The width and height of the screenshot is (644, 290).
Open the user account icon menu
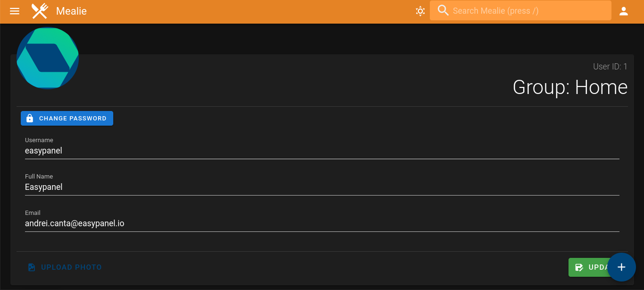(x=624, y=11)
